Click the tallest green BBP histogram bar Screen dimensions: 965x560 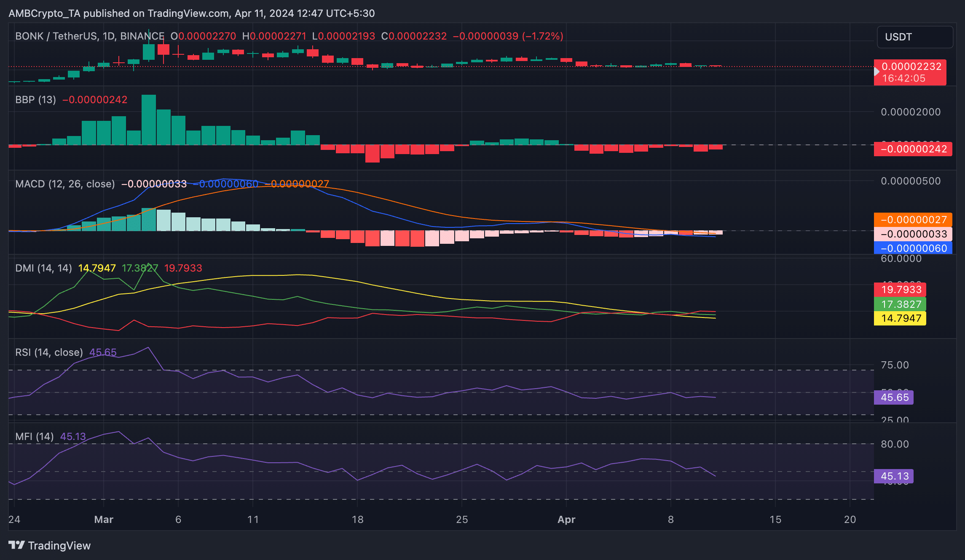[x=149, y=120]
